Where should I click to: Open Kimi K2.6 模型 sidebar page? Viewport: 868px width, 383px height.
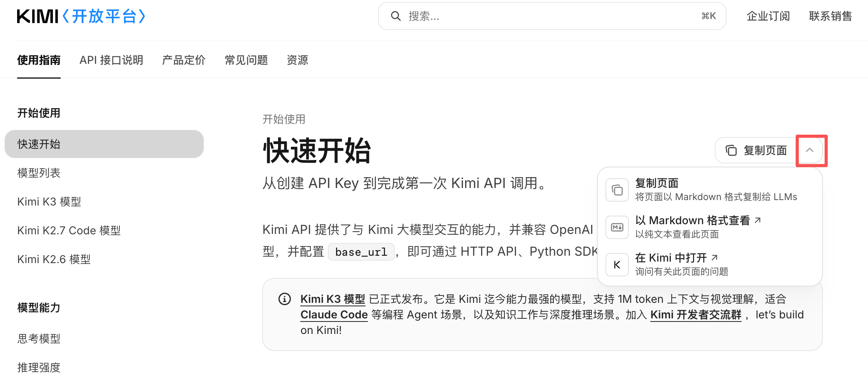[54, 259]
